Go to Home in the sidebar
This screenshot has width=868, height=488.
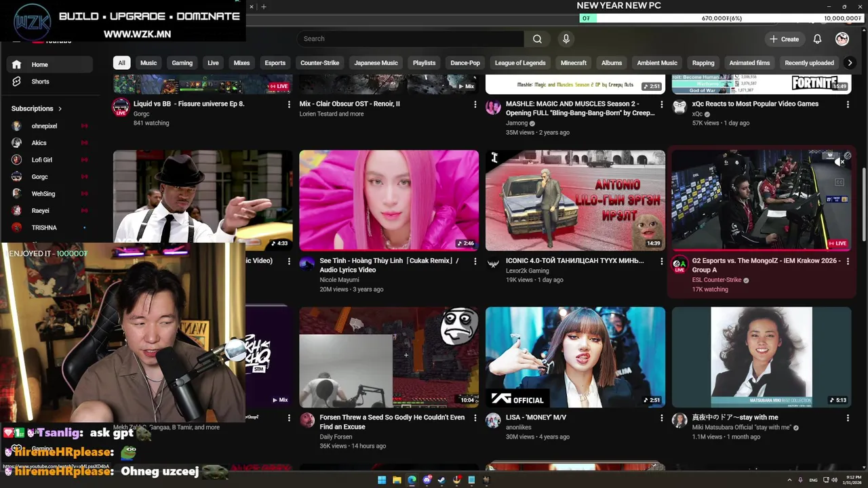pyautogui.click(x=50, y=64)
